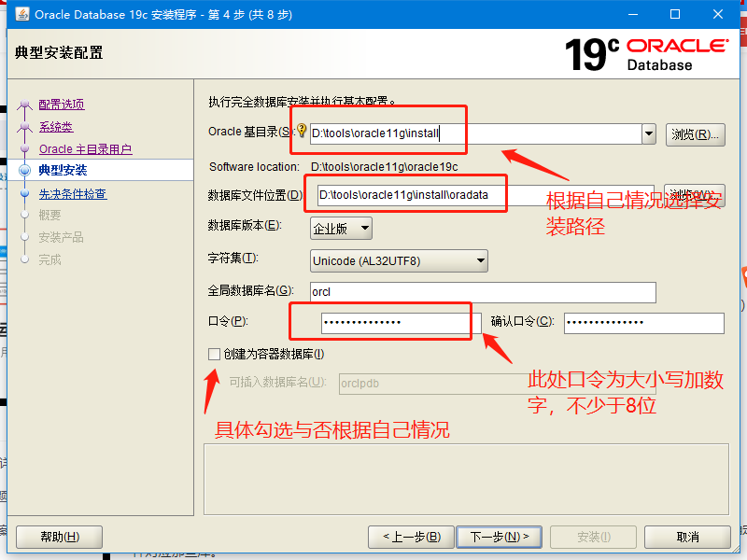Click the hint lightbulb icon beside Oracle base
The height and width of the screenshot is (560, 747).
(302, 130)
